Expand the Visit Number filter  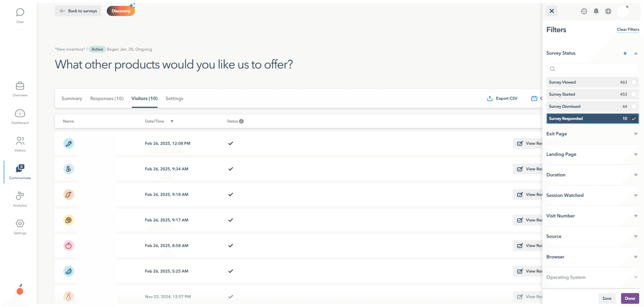pos(636,216)
